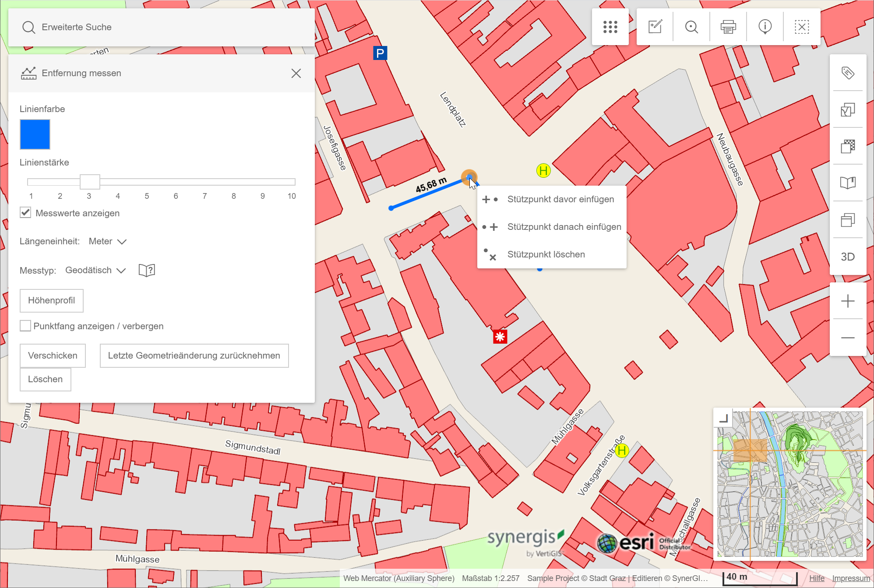Open the apps grid menu icon

(x=610, y=27)
